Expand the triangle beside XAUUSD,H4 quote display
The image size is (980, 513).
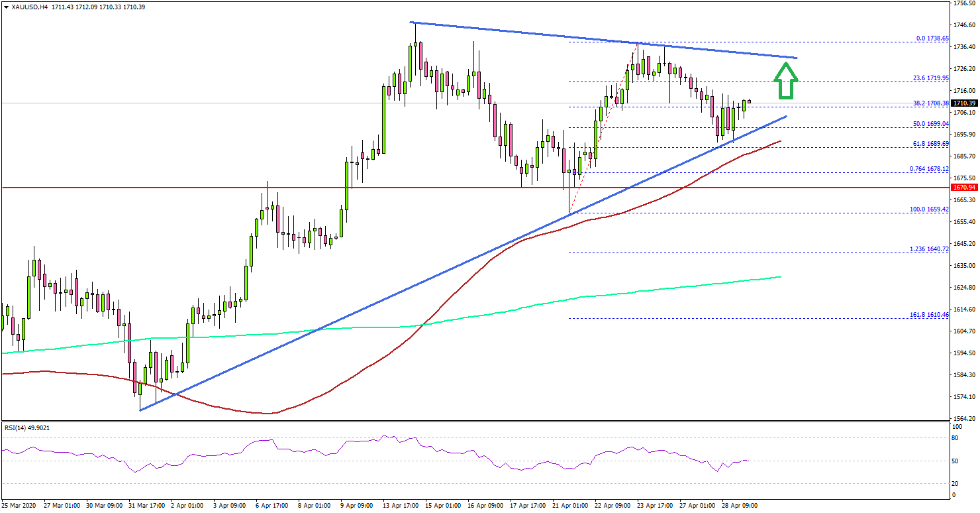pyautogui.click(x=5, y=5)
